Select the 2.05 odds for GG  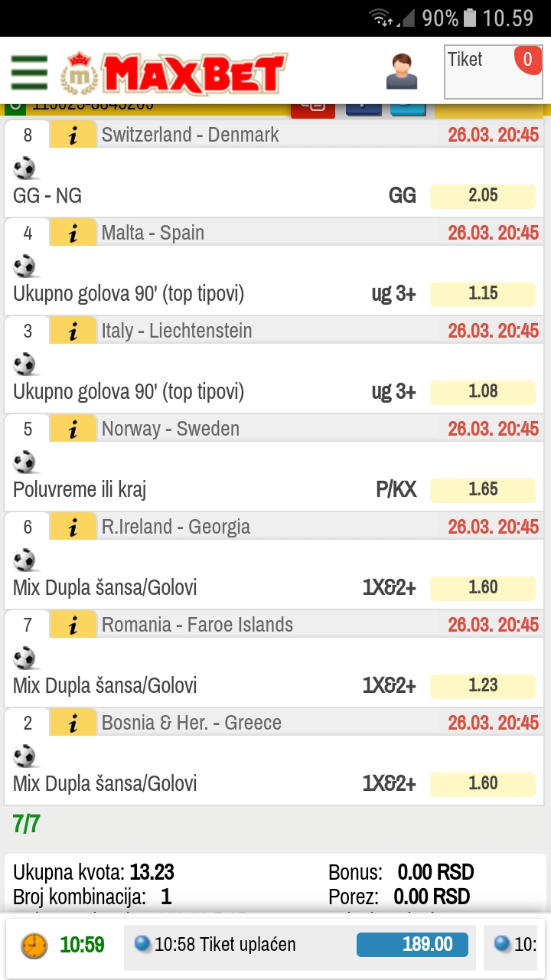(483, 196)
